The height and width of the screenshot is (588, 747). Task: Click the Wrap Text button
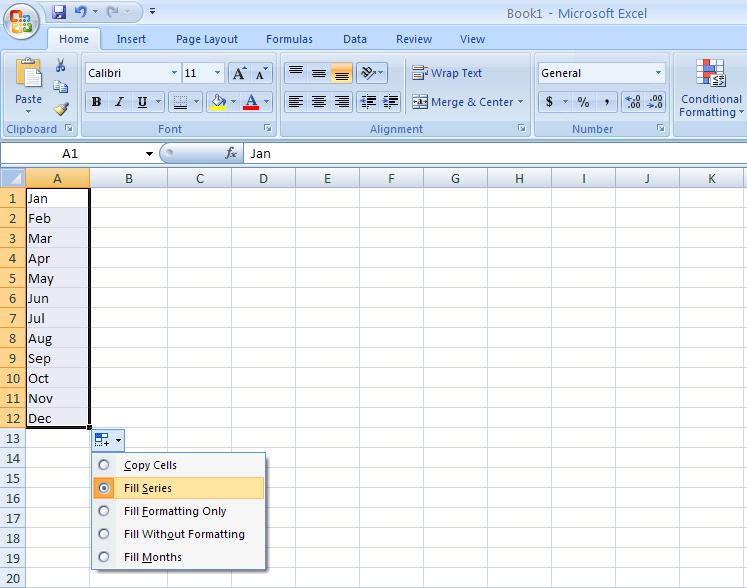(447, 73)
